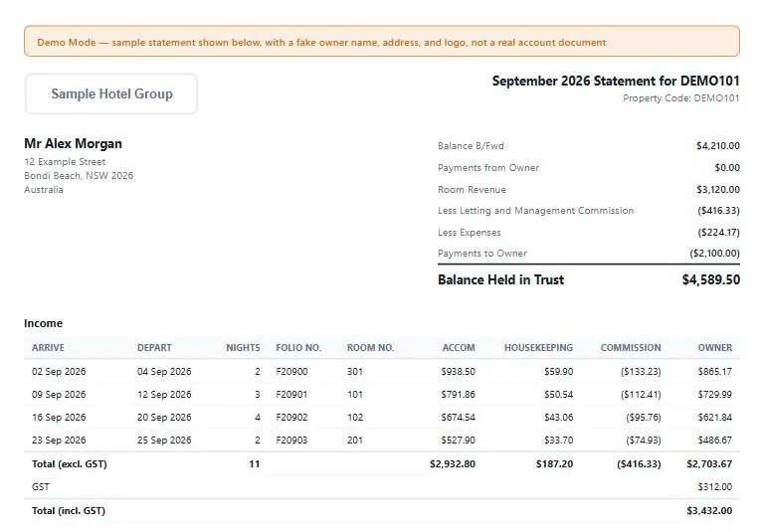This screenshot has width=764, height=532.
Task: Select Total (incl. GST) amount $3,432.00
Action: (709, 511)
